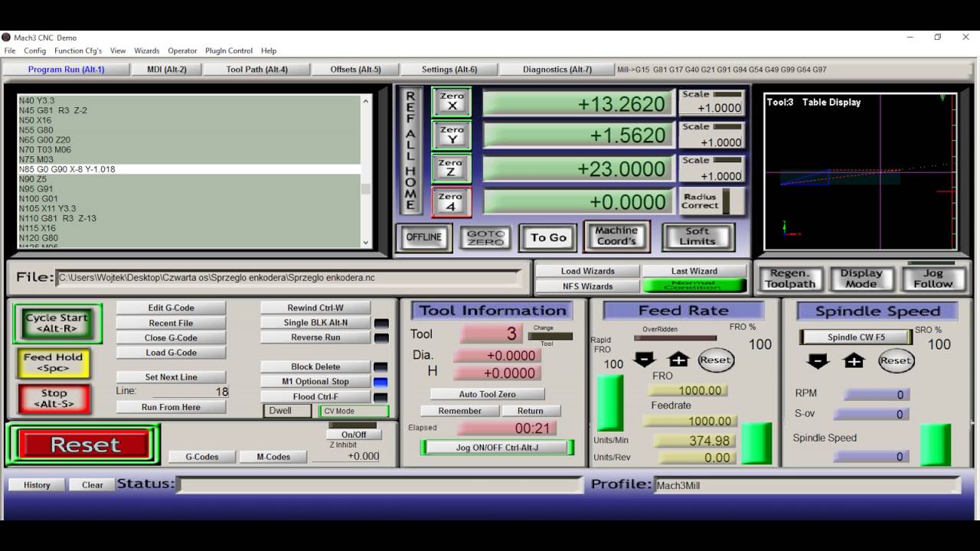Click GOTO ZERO button

485,238
